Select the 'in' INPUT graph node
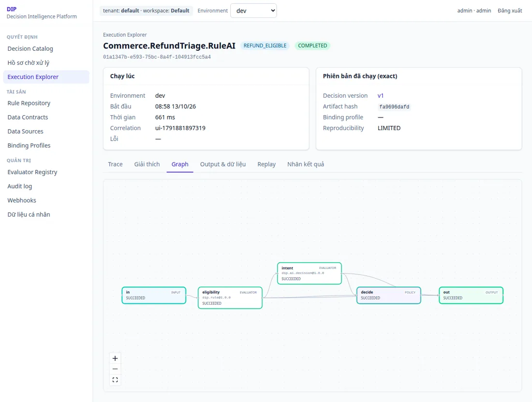The width and height of the screenshot is (532, 402). tap(154, 296)
